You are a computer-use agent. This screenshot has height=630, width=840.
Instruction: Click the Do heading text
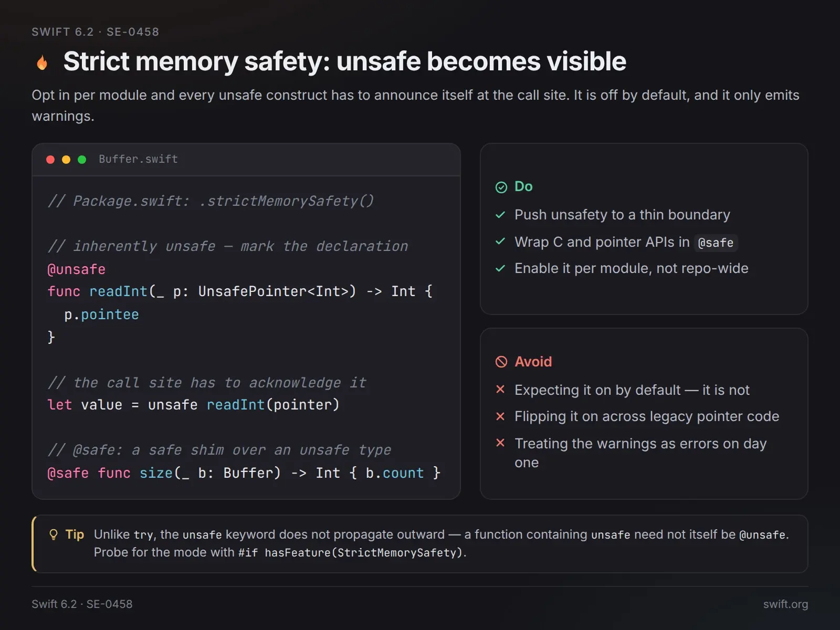coord(523,186)
